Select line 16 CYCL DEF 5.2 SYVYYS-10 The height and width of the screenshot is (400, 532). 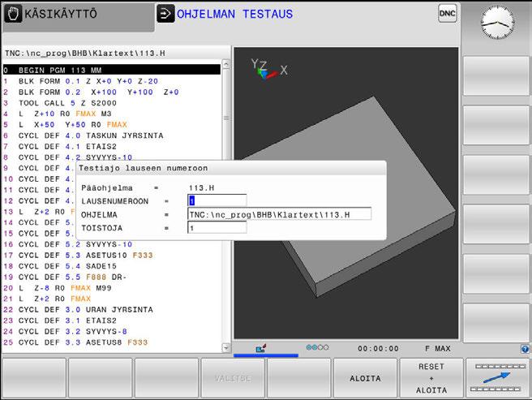click(x=112, y=244)
